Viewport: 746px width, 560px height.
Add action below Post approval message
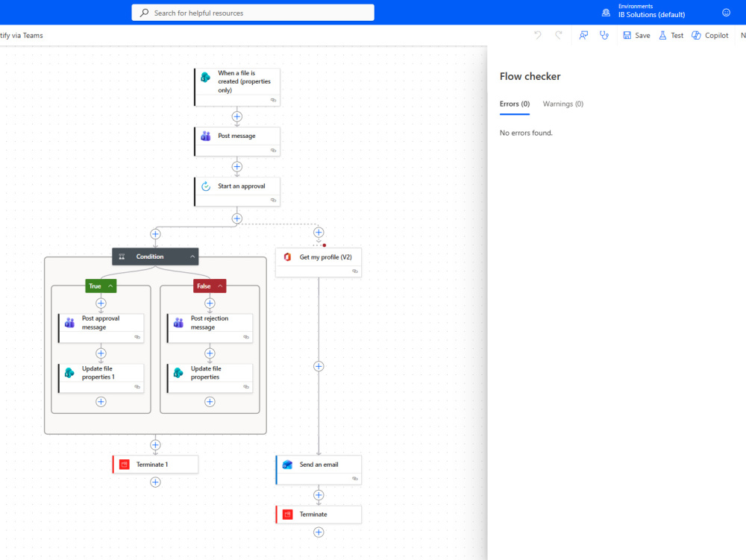coord(101,353)
